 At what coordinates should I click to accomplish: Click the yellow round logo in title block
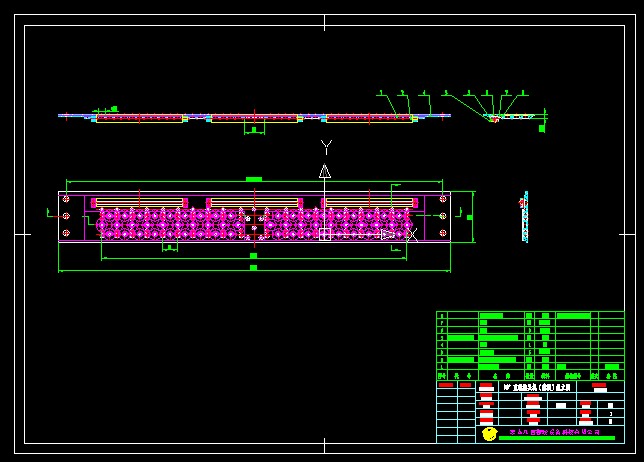click(x=489, y=433)
